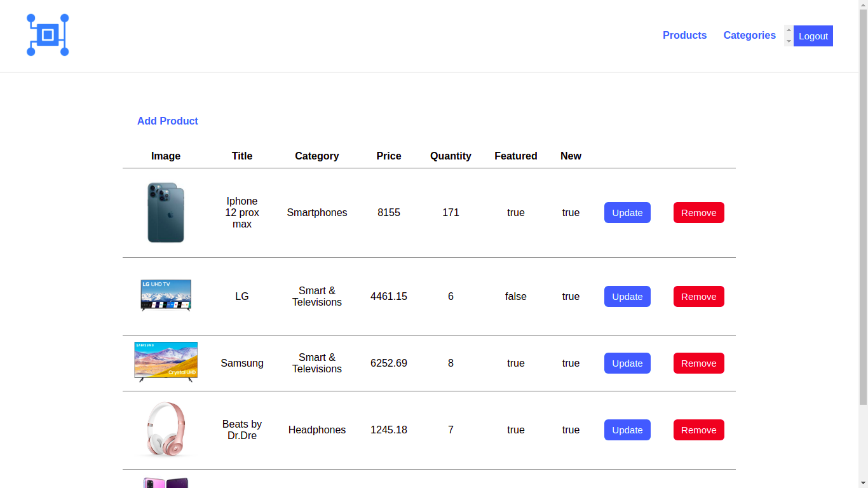
Task: Click the Category column header
Action: point(317,156)
